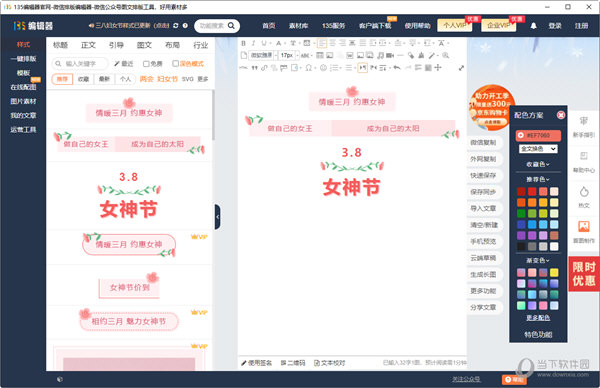Check the 免费 checkbox

click(146, 64)
